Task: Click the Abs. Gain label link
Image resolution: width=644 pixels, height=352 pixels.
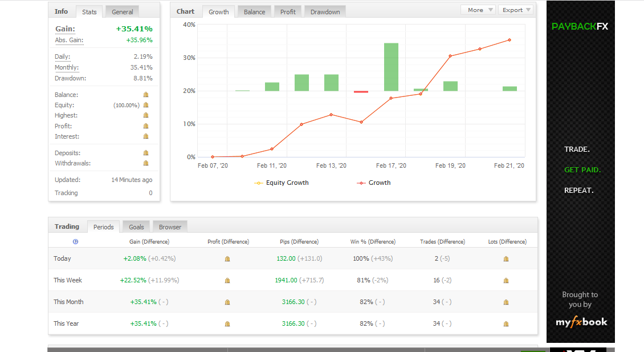Action: (x=69, y=40)
